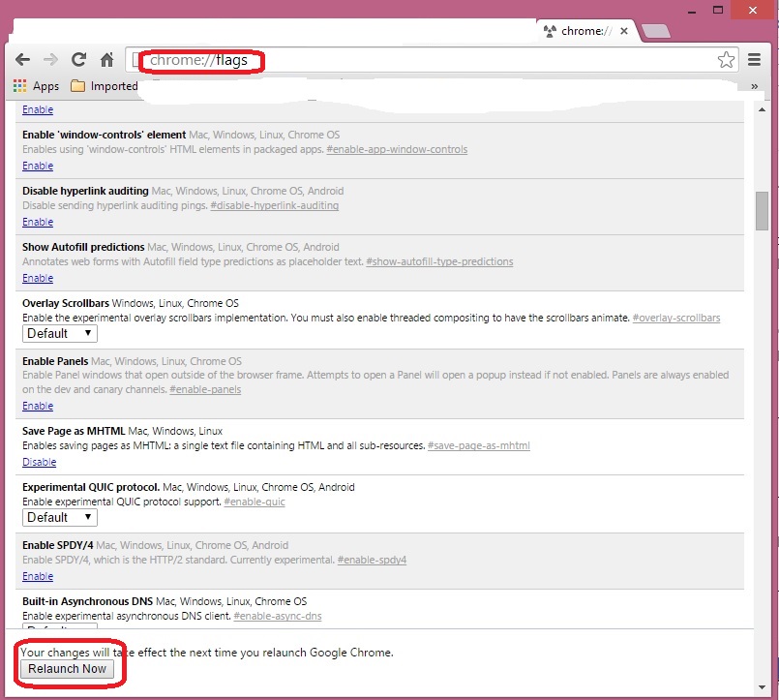Image resolution: width=779 pixels, height=700 pixels.
Task: Enable the Enable Panels flag
Action: 38,406
